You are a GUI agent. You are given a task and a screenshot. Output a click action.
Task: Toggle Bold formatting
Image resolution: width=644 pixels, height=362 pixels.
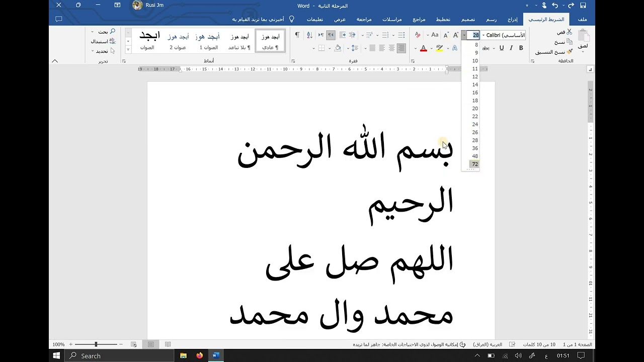coord(521,48)
